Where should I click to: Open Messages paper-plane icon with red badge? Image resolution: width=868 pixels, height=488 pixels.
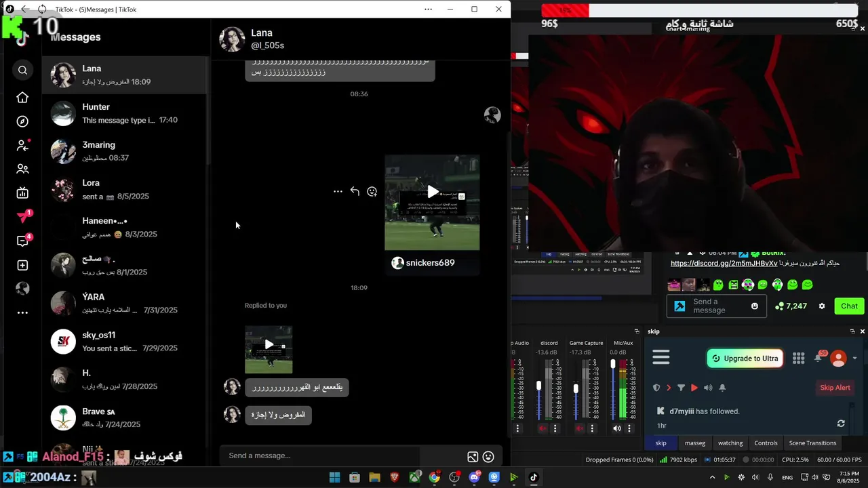coord(24,216)
